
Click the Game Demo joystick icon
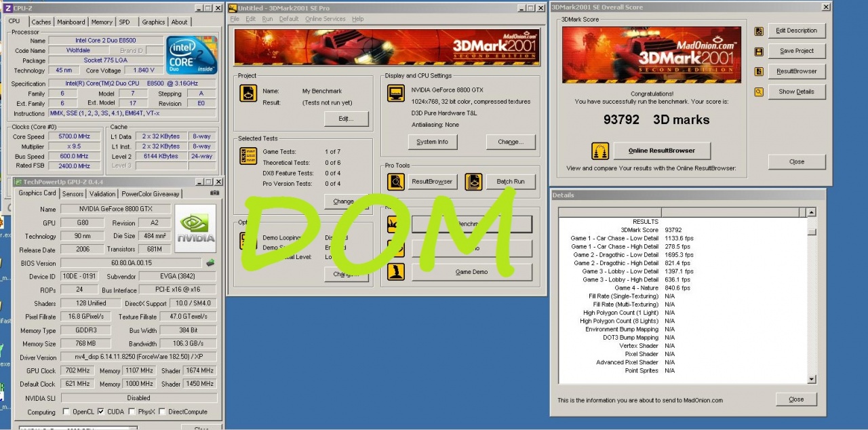tap(396, 272)
